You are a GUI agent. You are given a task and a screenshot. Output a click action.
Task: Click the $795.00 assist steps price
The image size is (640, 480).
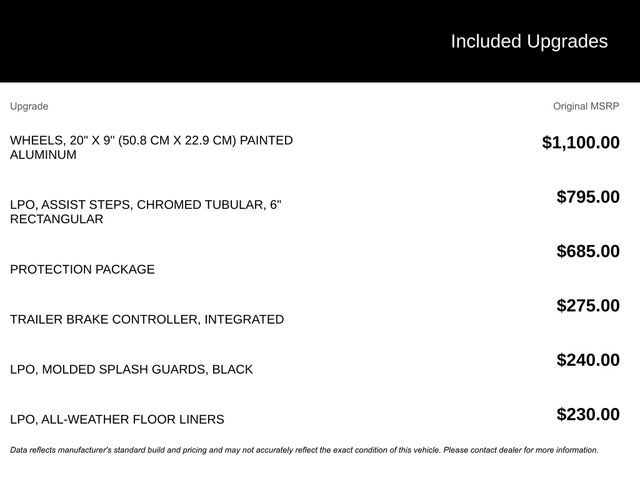588,197
